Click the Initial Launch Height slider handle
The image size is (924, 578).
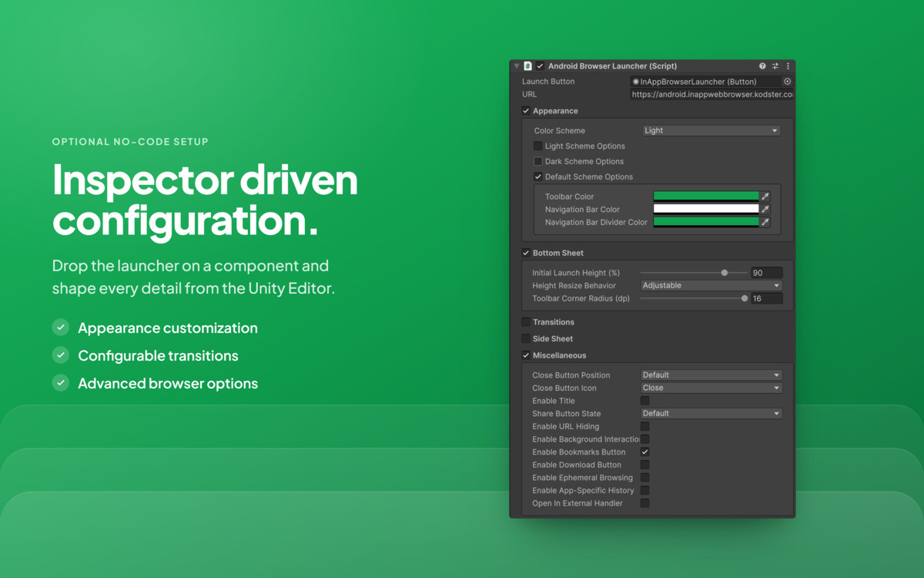725,273
